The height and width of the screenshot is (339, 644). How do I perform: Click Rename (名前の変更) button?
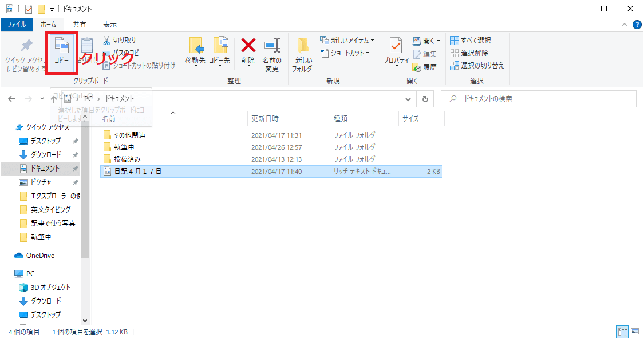point(272,54)
